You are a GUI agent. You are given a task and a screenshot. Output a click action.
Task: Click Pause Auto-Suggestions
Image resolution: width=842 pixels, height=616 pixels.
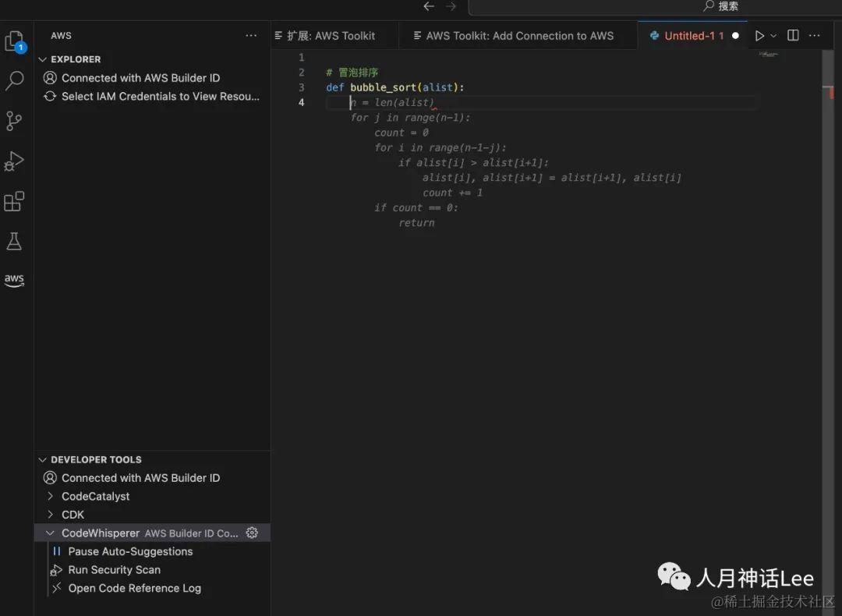coord(130,551)
